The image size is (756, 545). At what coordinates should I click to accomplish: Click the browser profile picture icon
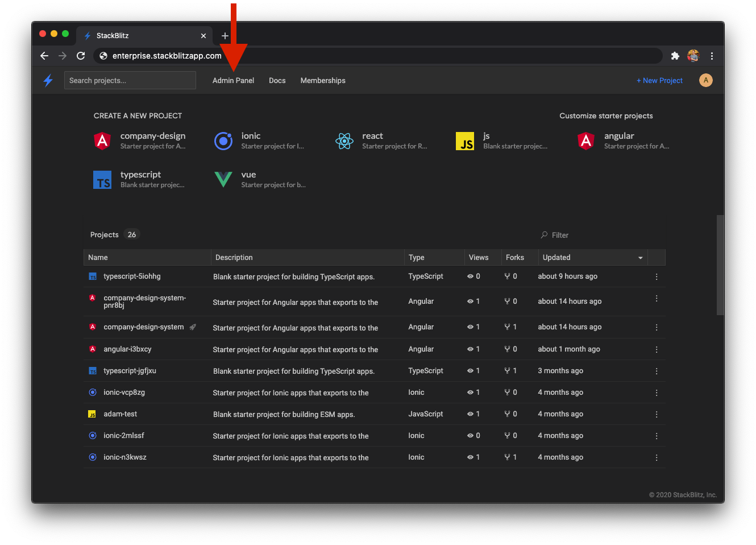[693, 56]
